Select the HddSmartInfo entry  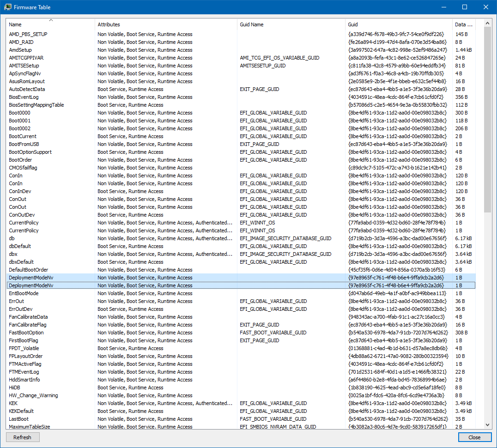pos(241,380)
